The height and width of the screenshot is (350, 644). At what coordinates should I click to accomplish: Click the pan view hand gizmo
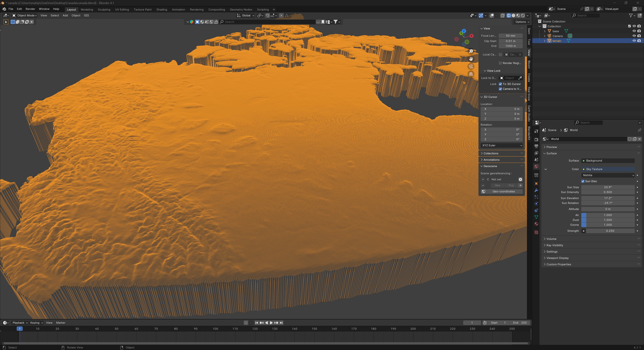[x=471, y=59]
